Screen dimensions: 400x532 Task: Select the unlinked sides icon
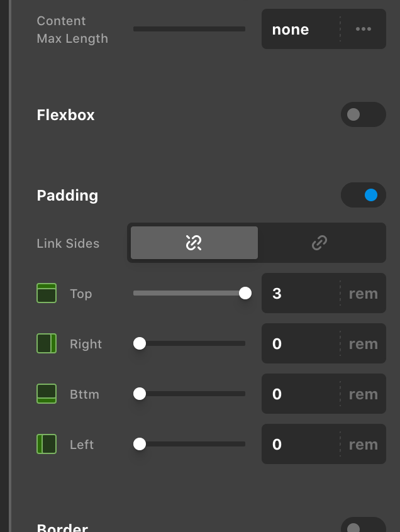pos(194,243)
